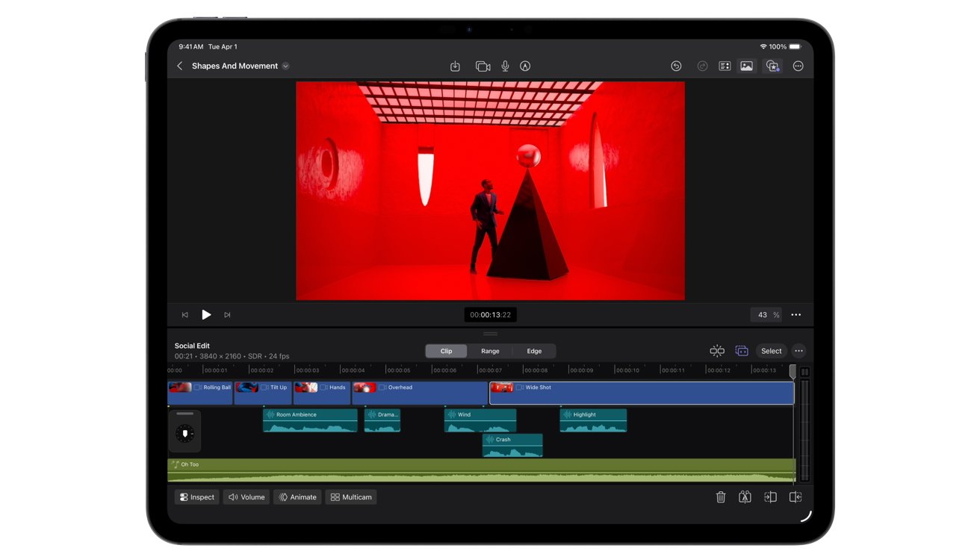Switch to the Range tab
This screenshot has height=551, width=980.
pyautogui.click(x=490, y=350)
